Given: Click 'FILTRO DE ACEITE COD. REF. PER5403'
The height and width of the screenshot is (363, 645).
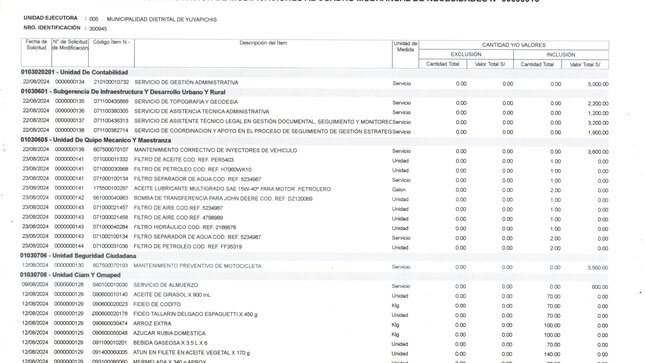Looking at the screenshot, I should (184, 160).
